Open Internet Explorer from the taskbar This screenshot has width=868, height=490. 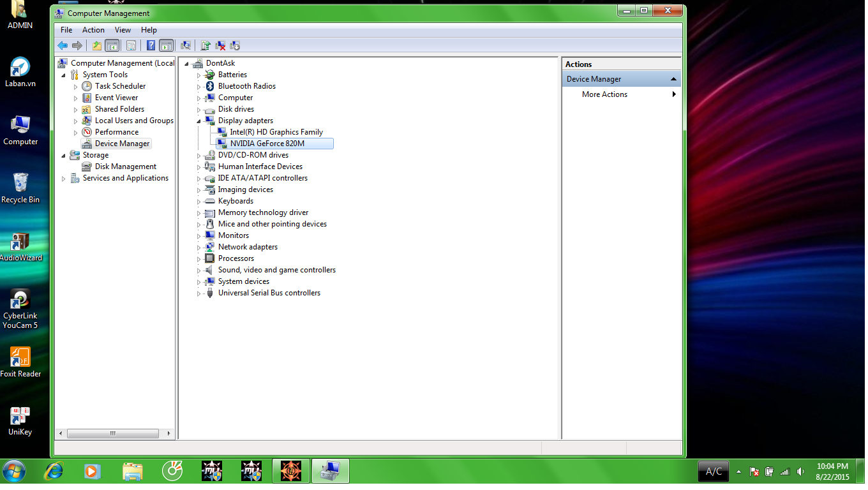click(54, 471)
